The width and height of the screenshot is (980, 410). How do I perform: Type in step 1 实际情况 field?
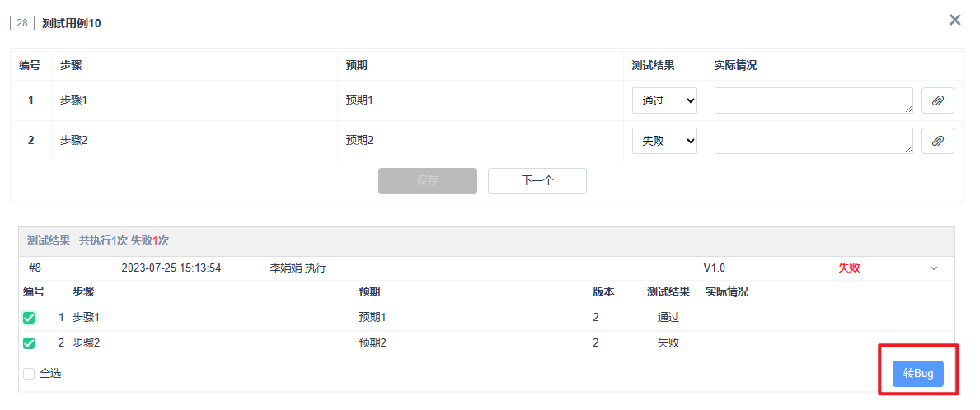813,100
